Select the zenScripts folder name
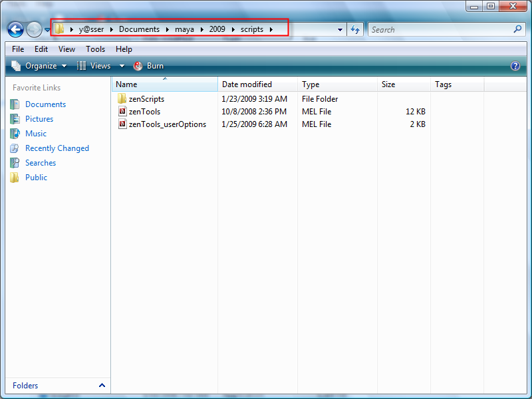532x399 pixels. pos(146,99)
